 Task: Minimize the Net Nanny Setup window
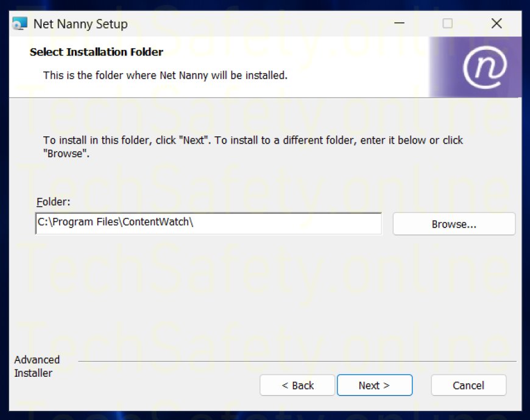(399, 24)
